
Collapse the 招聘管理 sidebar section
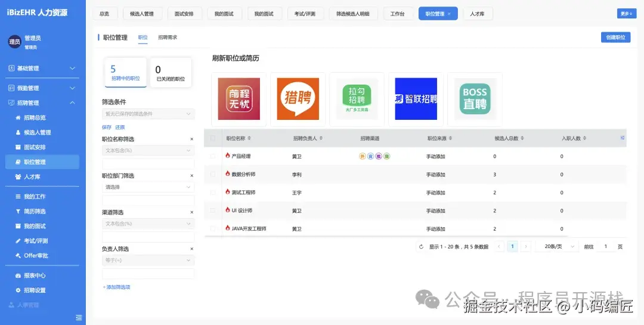tap(42, 103)
